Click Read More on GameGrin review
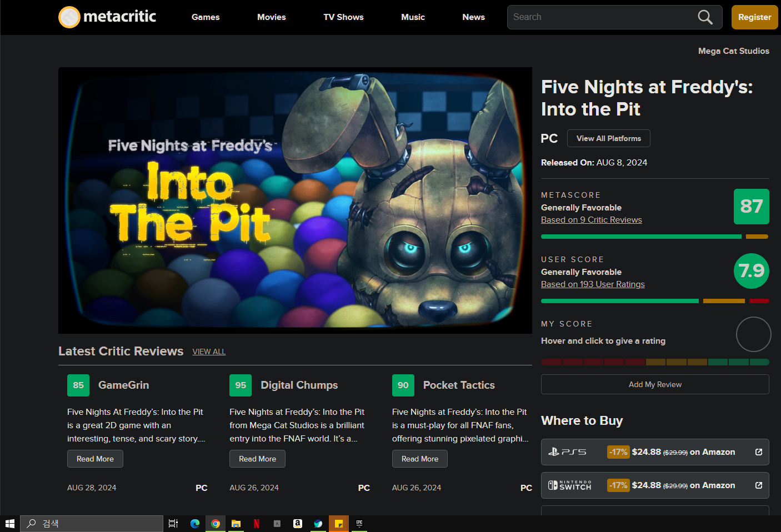This screenshot has width=781, height=532. coord(95,459)
